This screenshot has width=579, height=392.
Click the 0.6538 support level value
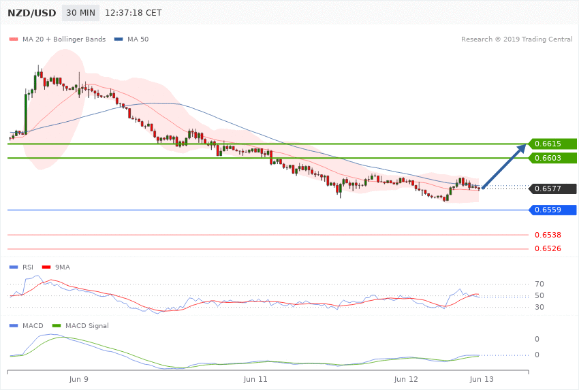pos(548,235)
